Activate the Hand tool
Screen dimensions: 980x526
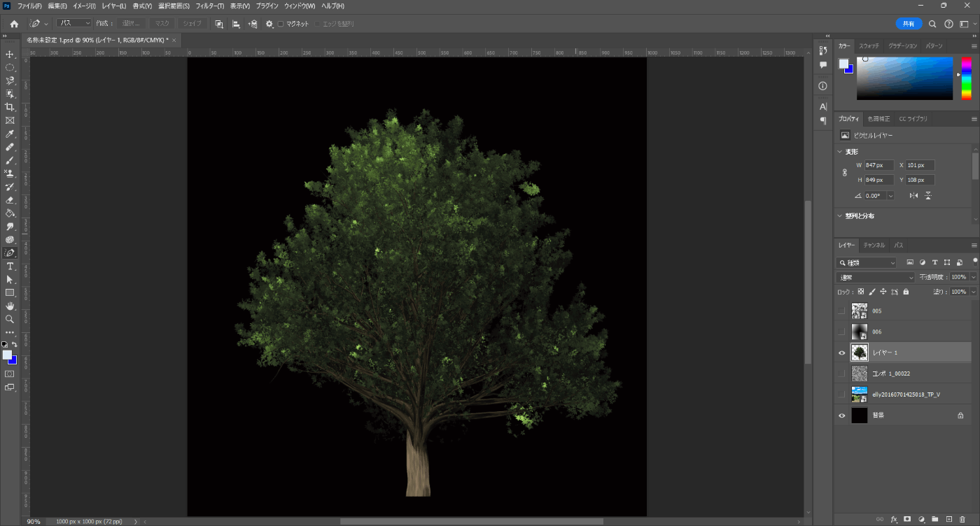pos(10,306)
